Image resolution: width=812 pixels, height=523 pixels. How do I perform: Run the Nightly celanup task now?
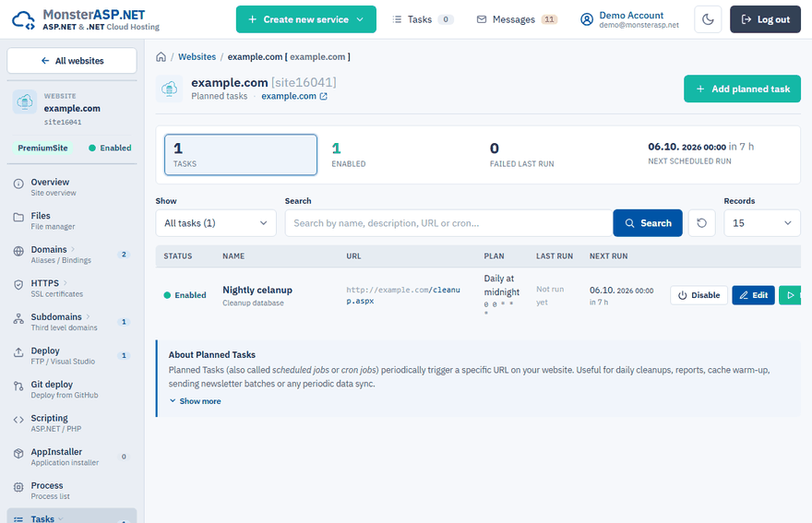click(790, 295)
